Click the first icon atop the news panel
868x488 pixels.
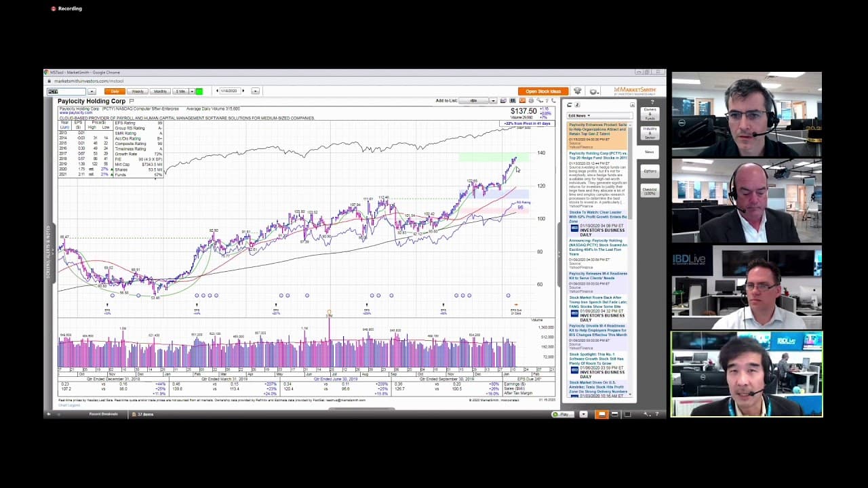tap(569, 105)
